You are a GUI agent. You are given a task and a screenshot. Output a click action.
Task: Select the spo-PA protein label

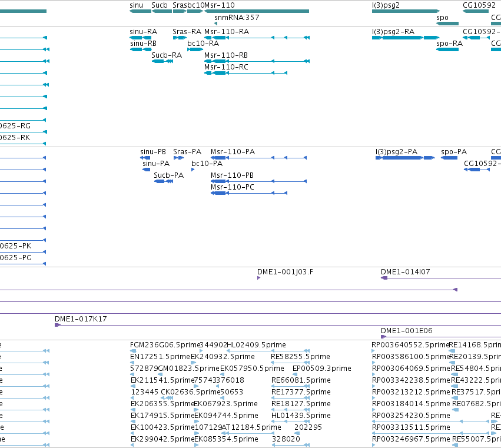coord(454,152)
